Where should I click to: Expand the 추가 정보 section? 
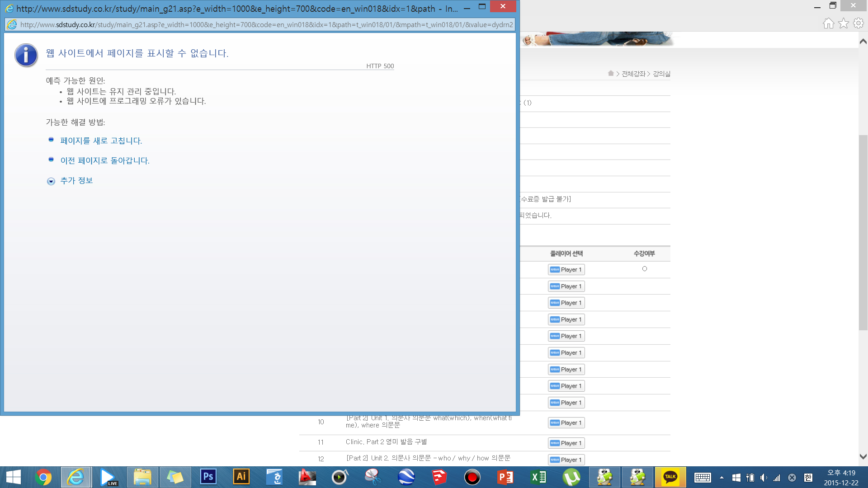(x=76, y=181)
